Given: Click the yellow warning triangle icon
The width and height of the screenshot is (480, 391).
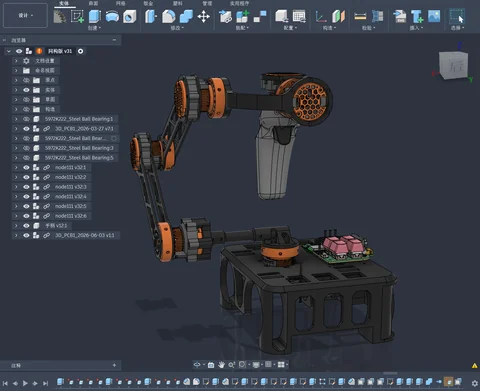Looking at the screenshot, I should click(x=475, y=366).
